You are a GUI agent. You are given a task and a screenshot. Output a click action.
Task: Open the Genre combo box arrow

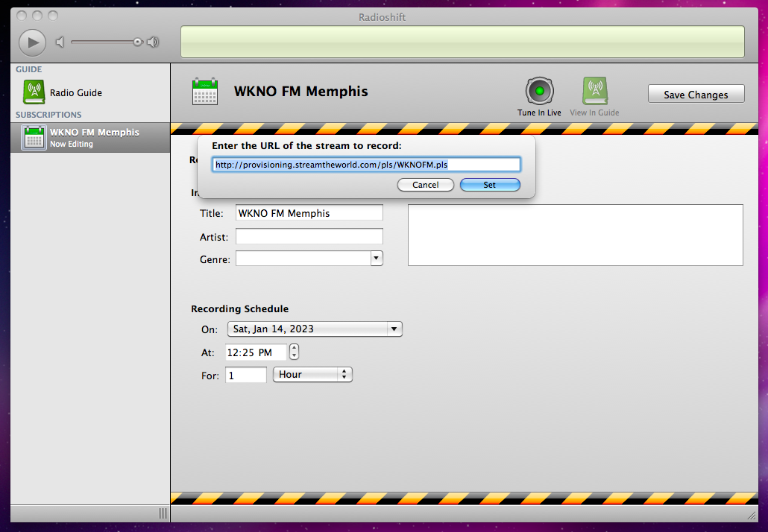click(376, 258)
